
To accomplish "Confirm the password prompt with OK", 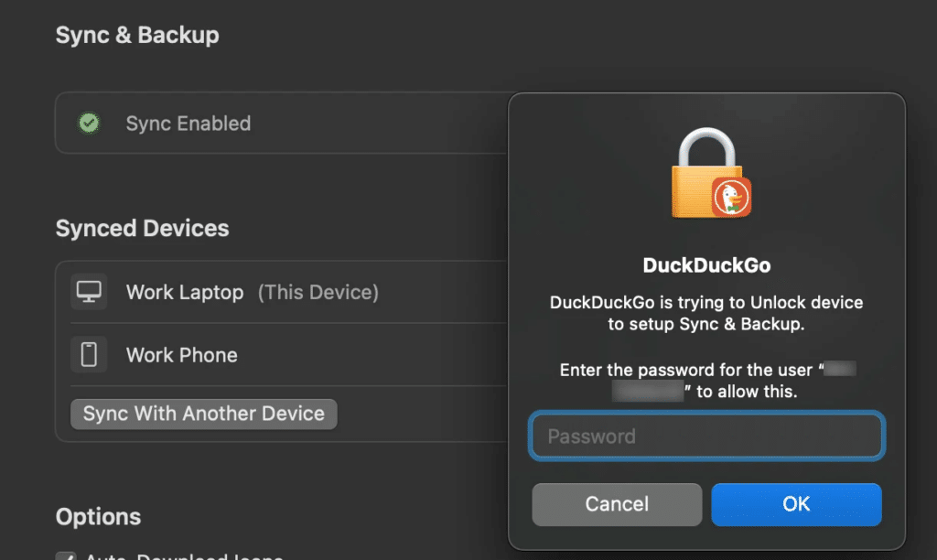I will pyautogui.click(x=796, y=504).
